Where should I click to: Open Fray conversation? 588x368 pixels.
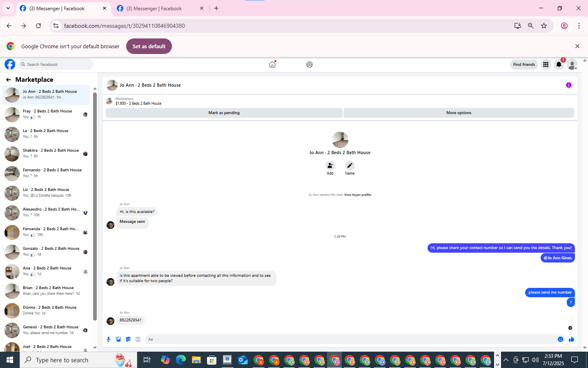[46, 114]
